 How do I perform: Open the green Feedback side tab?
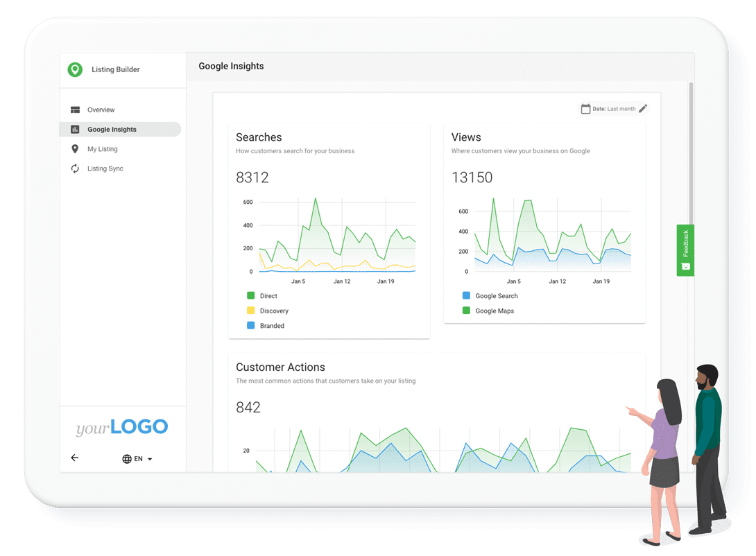coord(685,250)
